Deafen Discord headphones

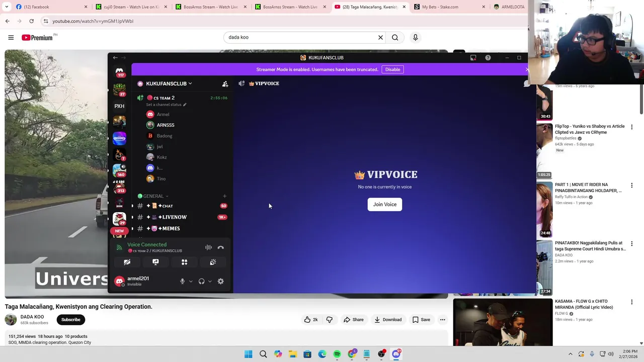[x=201, y=282]
